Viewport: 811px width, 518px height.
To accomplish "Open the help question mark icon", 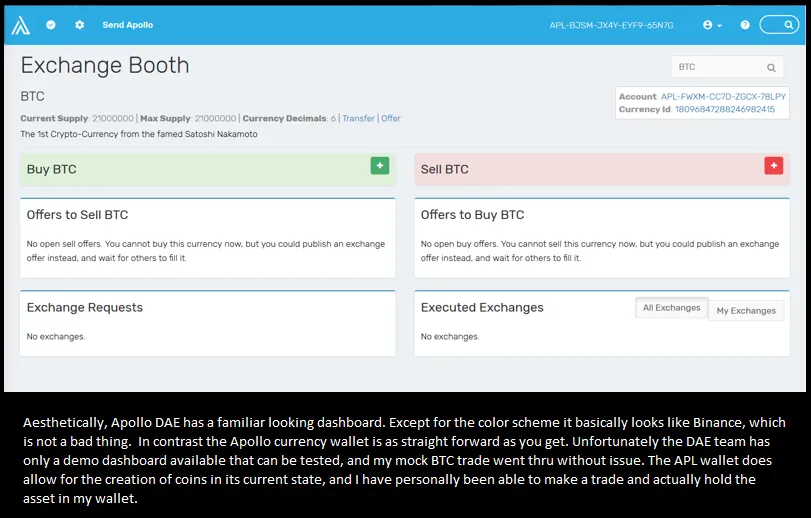I will click(x=745, y=25).
